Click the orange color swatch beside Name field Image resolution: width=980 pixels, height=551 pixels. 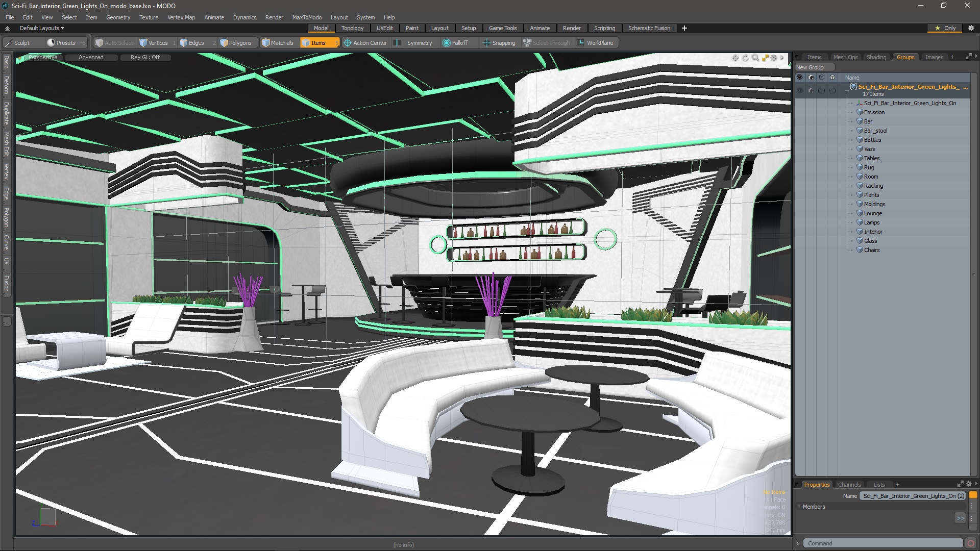click(973, 495)
